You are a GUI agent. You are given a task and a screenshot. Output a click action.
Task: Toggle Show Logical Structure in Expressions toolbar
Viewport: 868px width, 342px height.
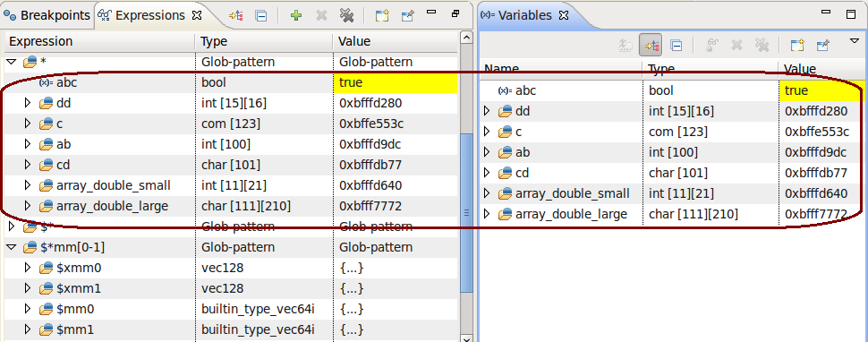pos(236,15)
